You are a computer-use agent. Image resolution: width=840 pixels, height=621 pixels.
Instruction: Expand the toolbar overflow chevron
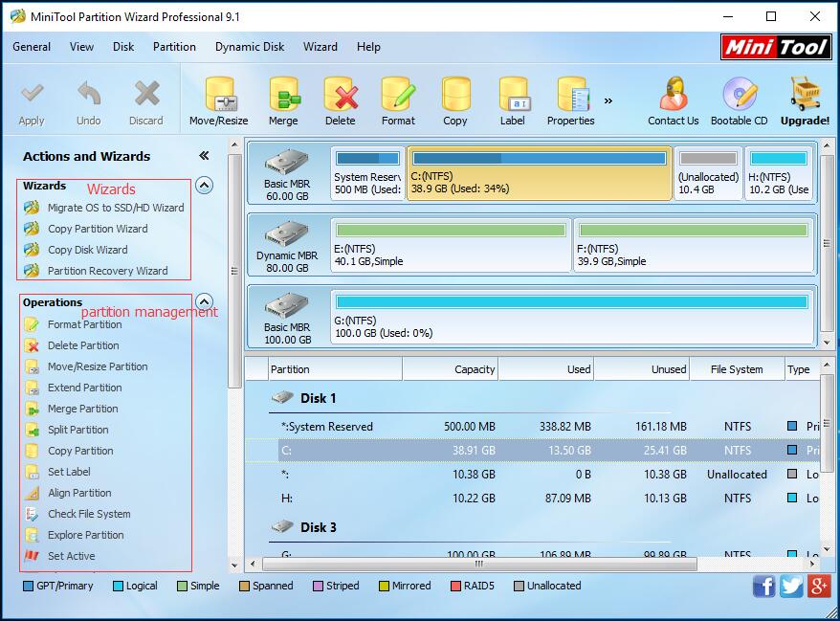pos(608,100)
